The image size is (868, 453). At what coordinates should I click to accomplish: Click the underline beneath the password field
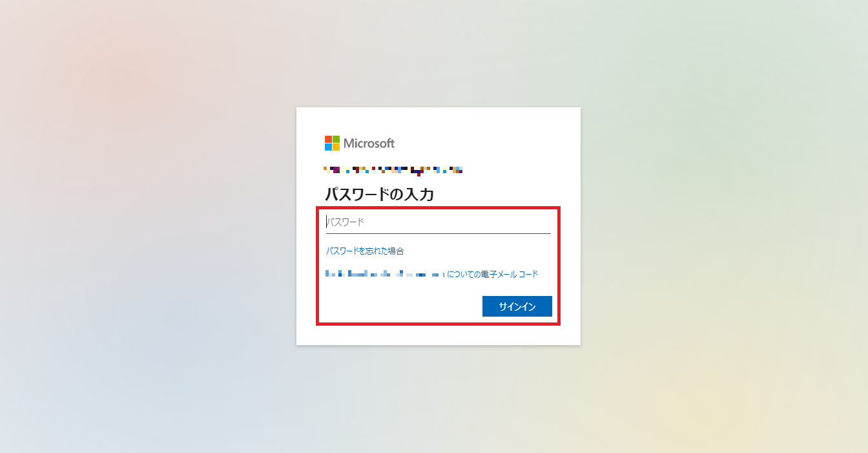[439, 233]
